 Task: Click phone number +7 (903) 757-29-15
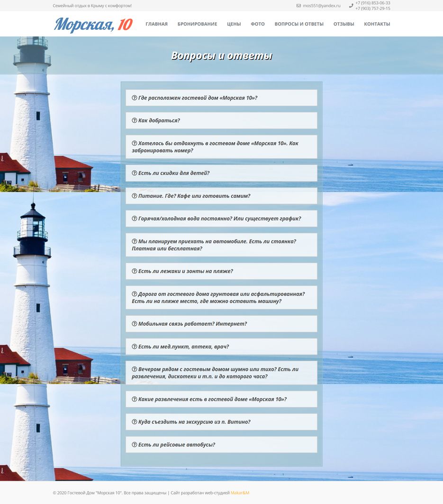pos(373,9)
